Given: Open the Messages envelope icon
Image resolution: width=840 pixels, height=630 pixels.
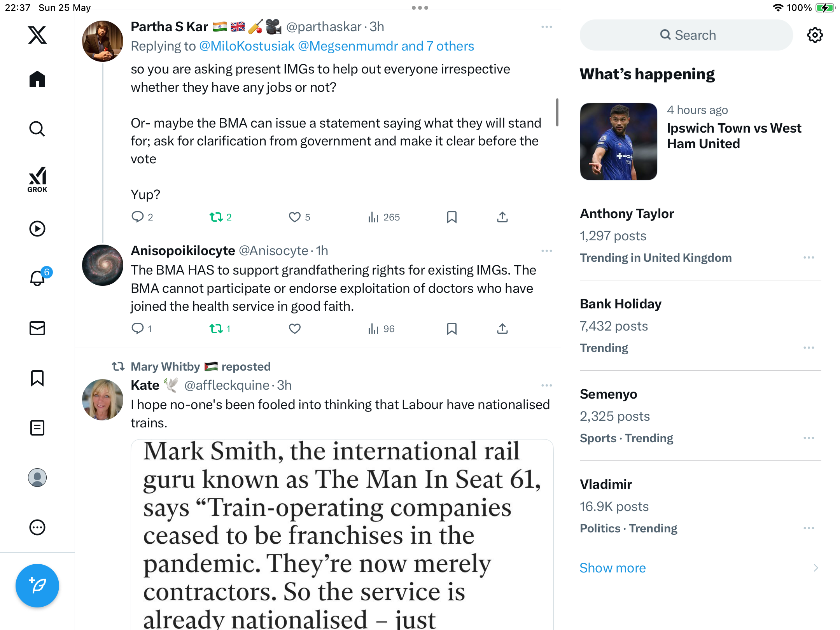Looking at the screenshot, I should 37,328.
